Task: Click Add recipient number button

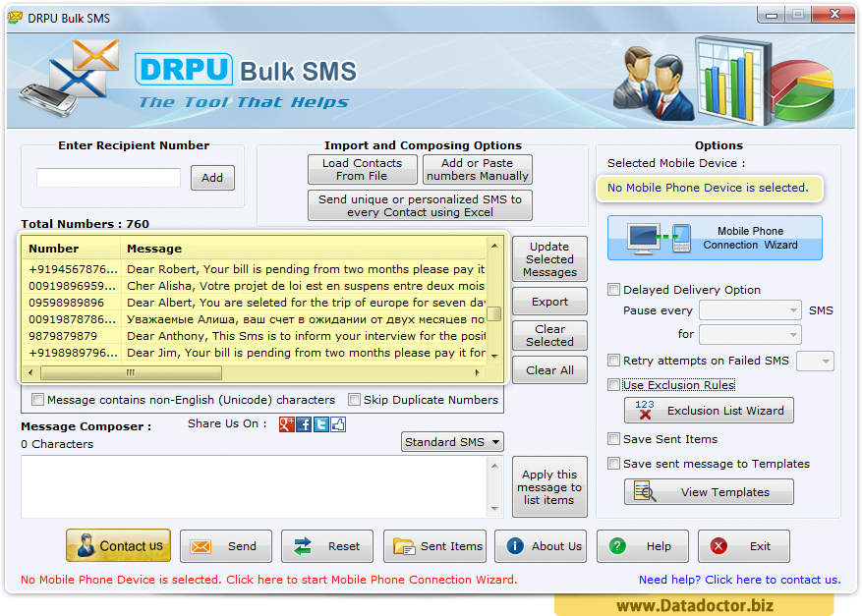Action: click(212, 178)
